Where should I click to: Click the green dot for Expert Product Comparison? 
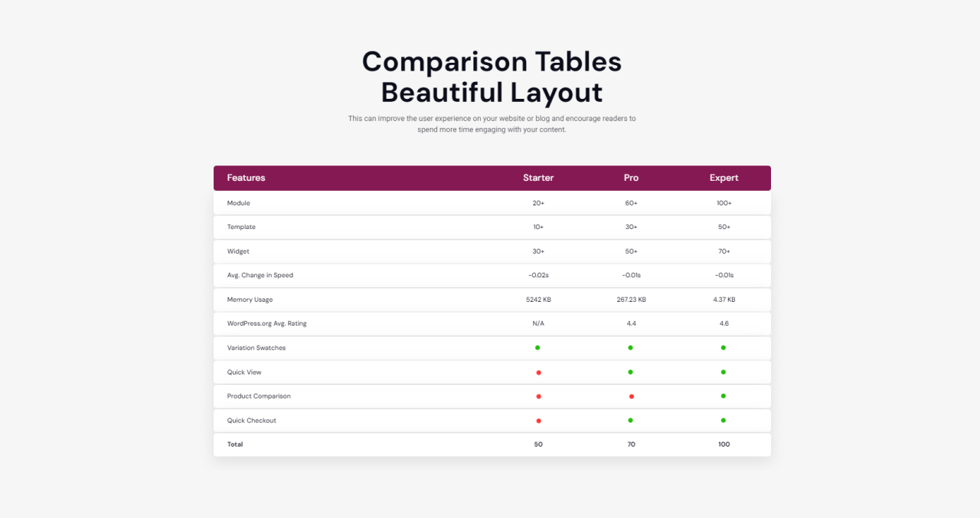[x=724, y=396]
